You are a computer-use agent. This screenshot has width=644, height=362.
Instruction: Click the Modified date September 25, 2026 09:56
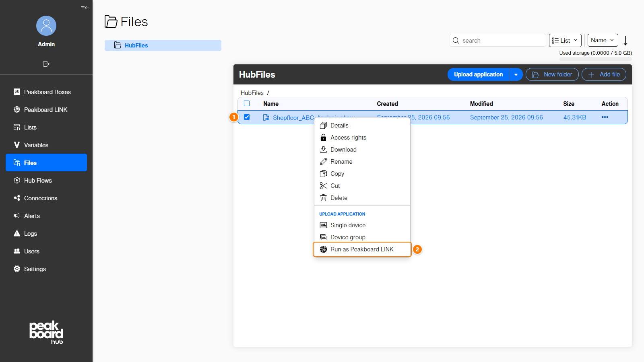pyautogui.click(x=506, y=117)
